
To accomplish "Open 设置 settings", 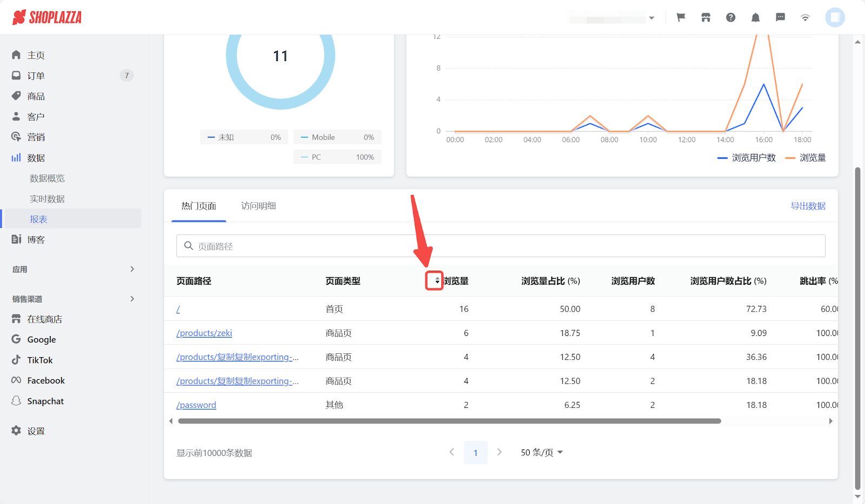I will tap(36, 431).
